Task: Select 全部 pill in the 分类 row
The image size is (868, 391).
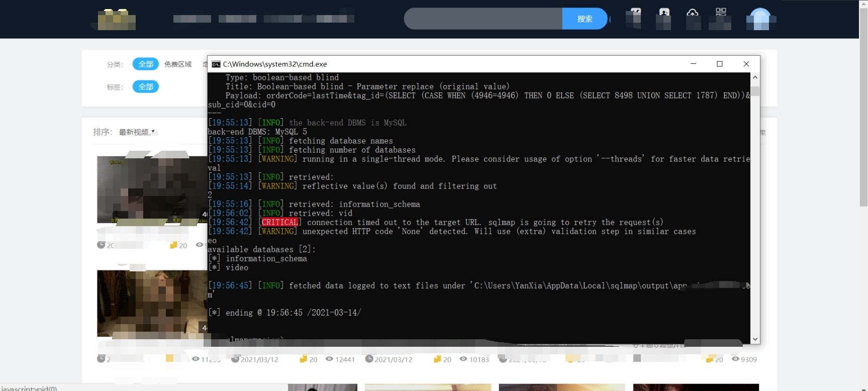Action: 146,64
